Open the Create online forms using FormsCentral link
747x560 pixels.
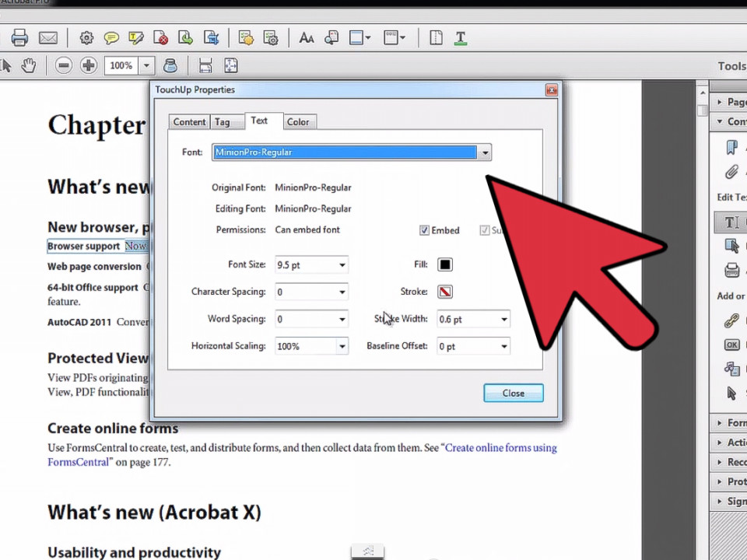coord(500,448)
